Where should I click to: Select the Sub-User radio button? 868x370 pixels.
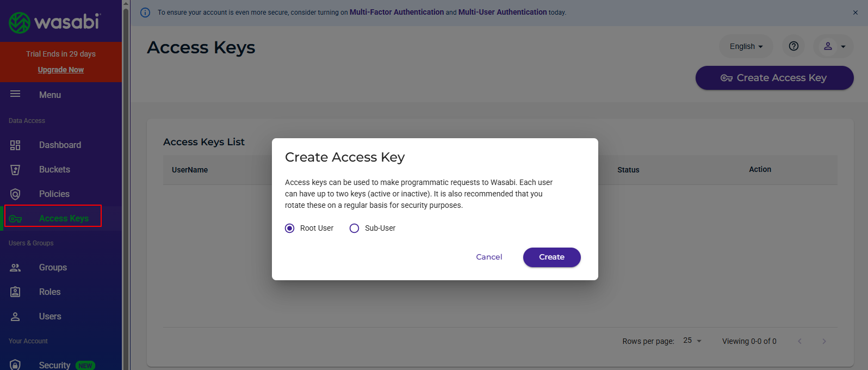(x=354, y=228)
